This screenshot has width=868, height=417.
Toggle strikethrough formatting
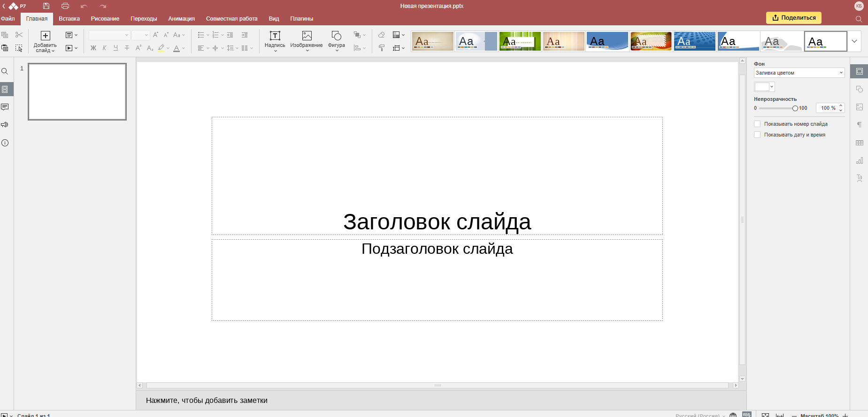(127, 48)
